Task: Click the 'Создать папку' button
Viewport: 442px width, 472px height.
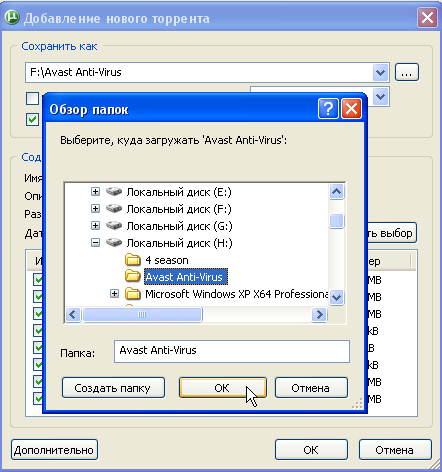Action: [x=113, y=388]
